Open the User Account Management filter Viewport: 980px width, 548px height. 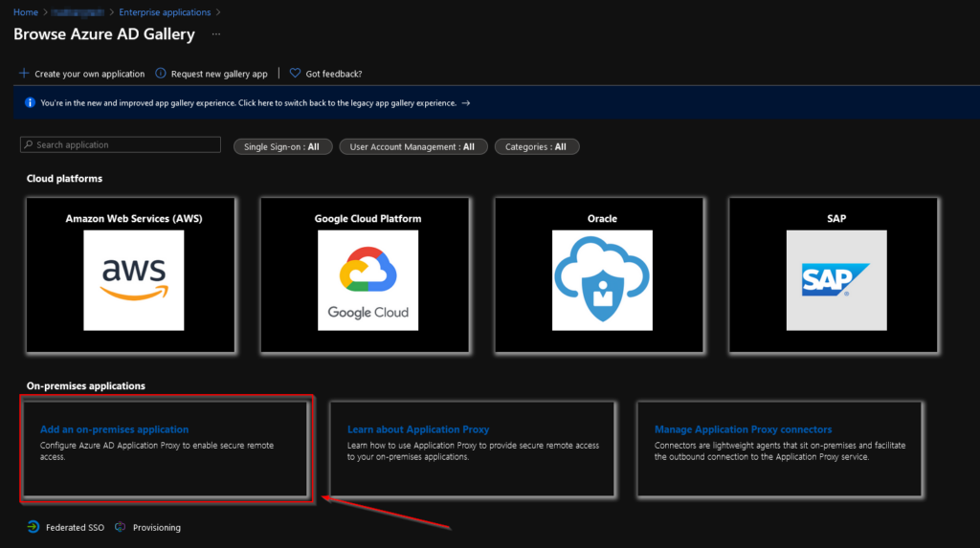(x=413, y=147)
